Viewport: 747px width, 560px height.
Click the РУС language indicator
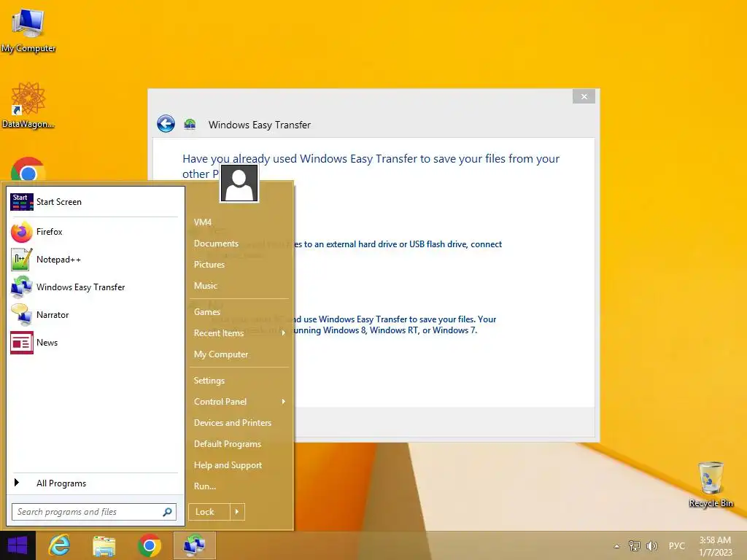(676, 546)
